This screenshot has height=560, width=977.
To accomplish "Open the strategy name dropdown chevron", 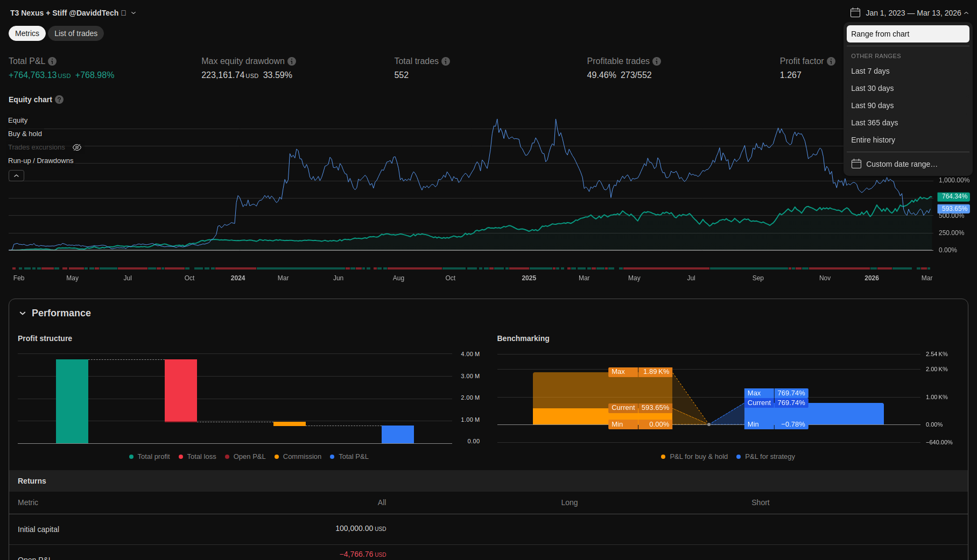I will click(133, 13).
